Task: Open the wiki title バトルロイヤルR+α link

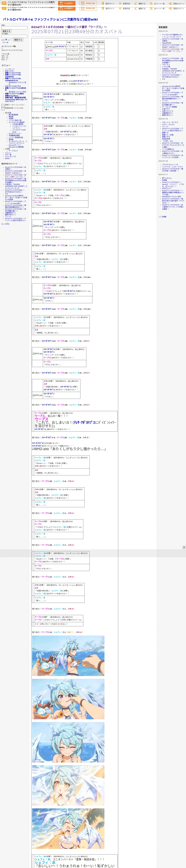Action: [x=50, y=20]
